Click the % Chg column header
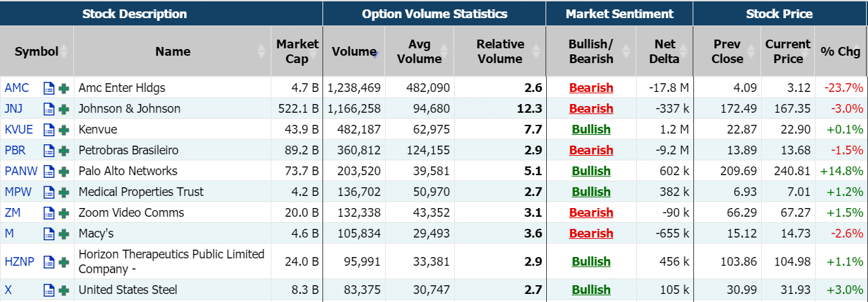Image resolution: width=868 pixels, height=302 pixels. 840,51
